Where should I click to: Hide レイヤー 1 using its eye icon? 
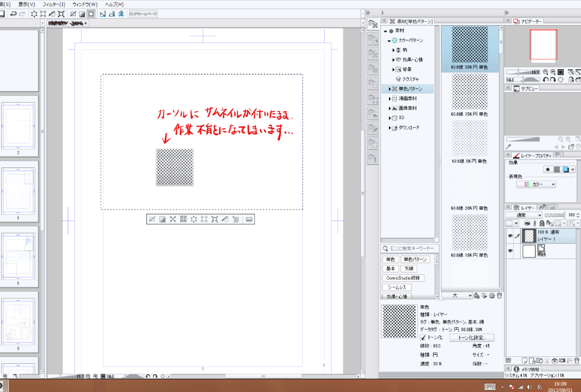510,236
